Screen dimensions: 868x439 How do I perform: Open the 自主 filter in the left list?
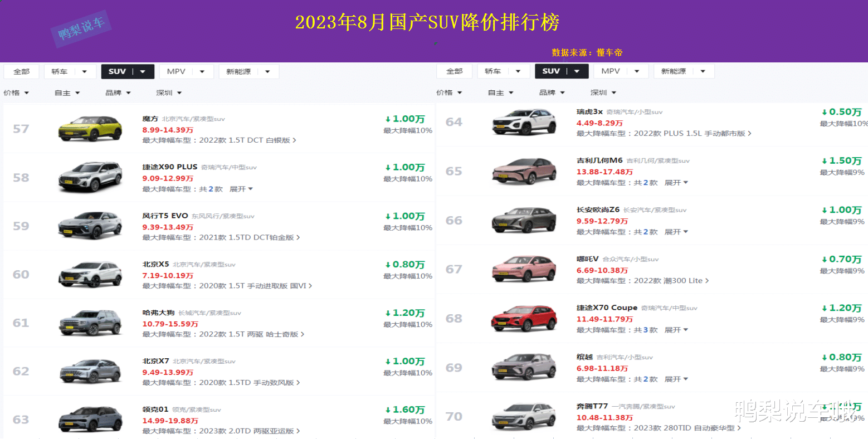67,93
